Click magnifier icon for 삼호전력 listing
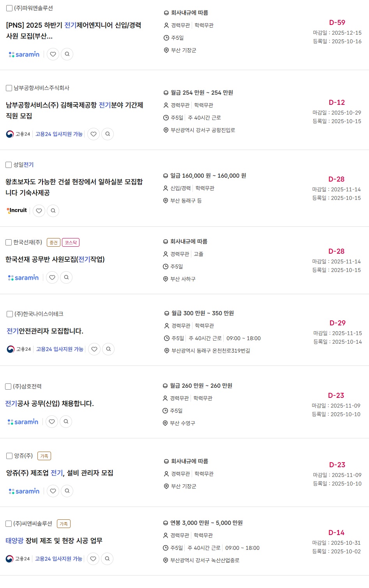The width and height of the screenshot is (369, 588). (66, 422)
